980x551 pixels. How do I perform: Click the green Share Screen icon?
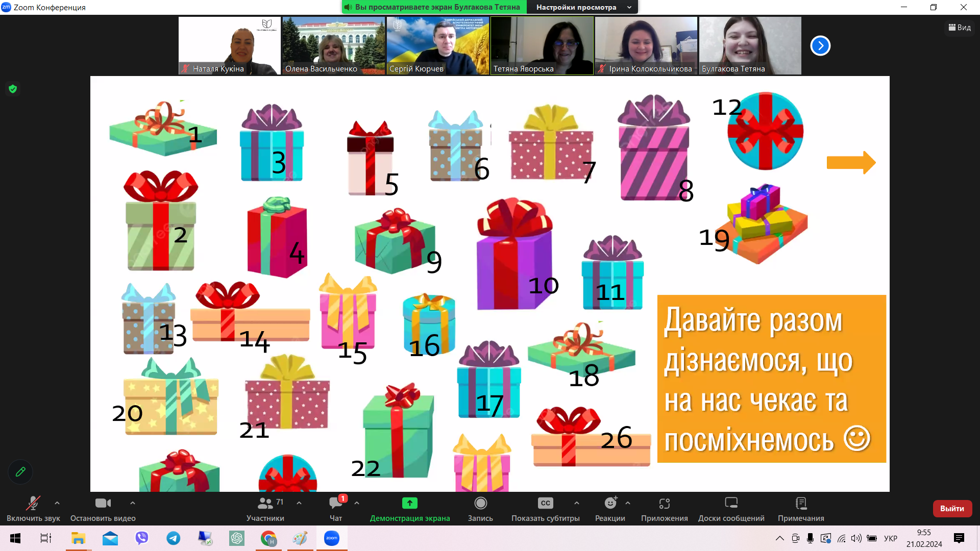click(x=409, y=504)
